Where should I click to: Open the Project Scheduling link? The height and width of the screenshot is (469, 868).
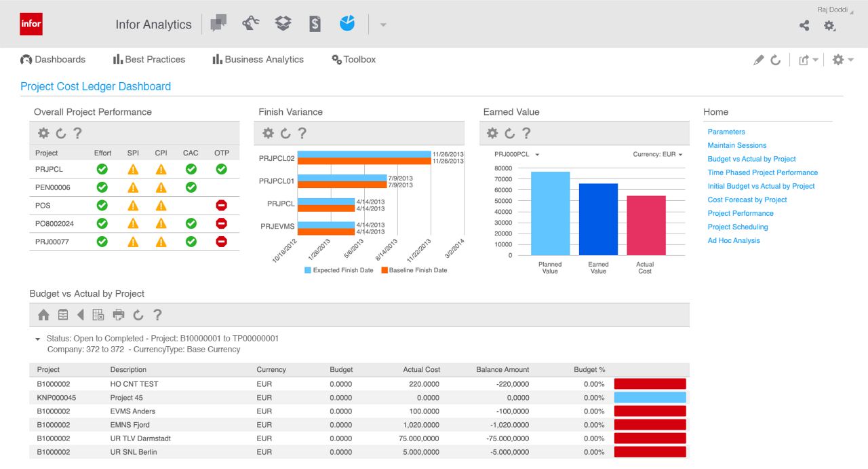click(x=738, y=227)
